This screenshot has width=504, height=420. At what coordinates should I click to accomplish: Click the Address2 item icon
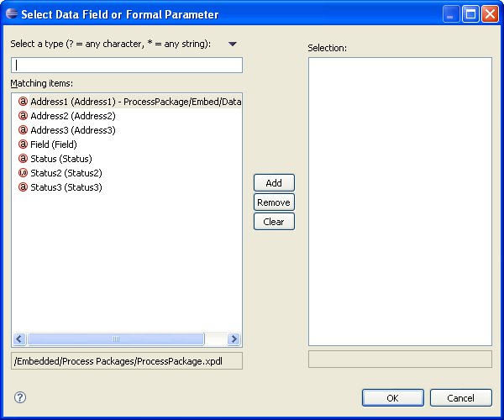(x=24, y=116)
